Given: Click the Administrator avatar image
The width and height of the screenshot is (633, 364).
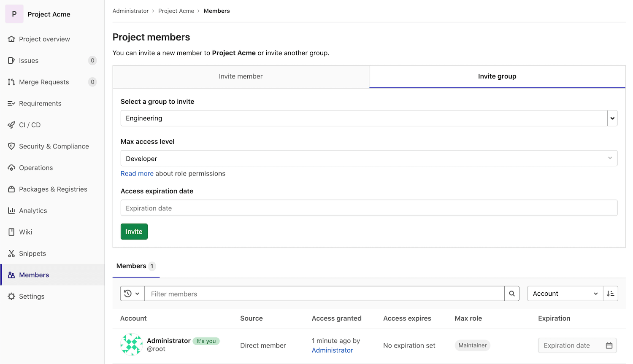Looking at the screenshot, I should [x=131, y=345].
